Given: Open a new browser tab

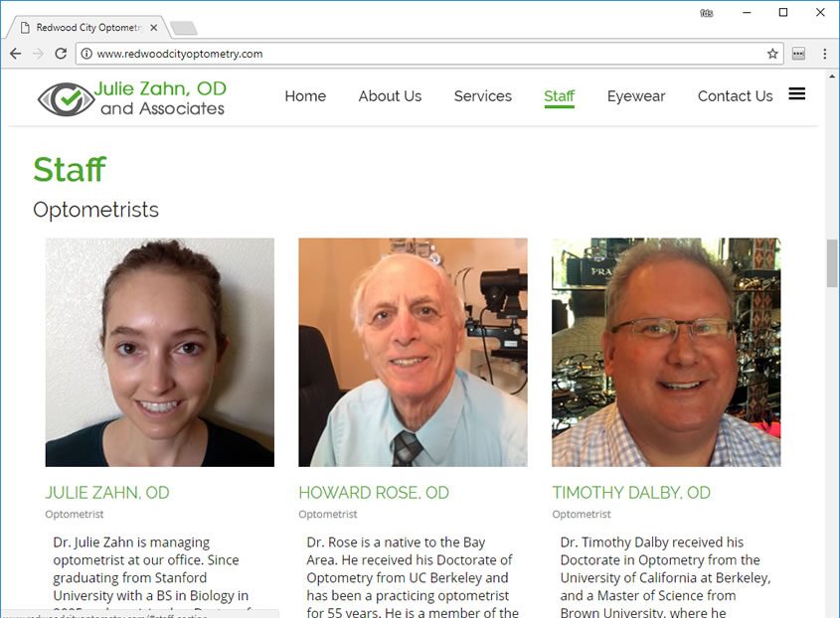Looking at the screenshot, I should click(x=183, y=28).
